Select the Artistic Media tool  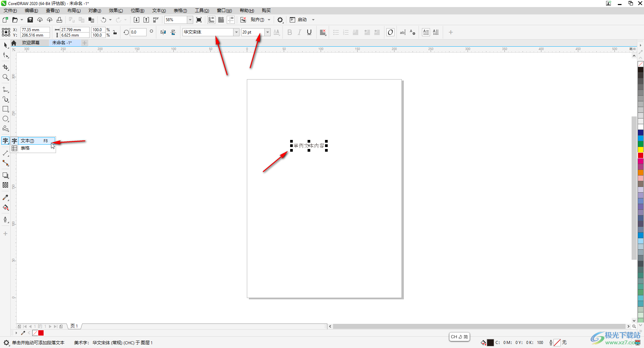5,99
